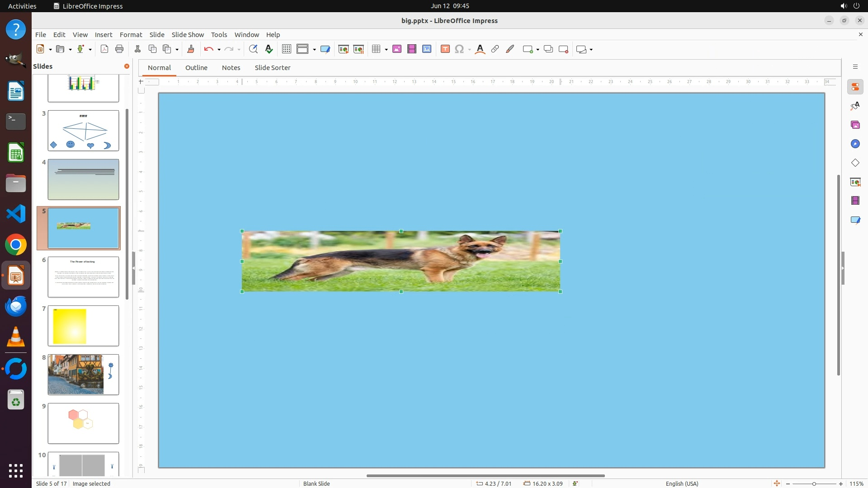Open the Gallery sidebar panel icon

point(855,125)
